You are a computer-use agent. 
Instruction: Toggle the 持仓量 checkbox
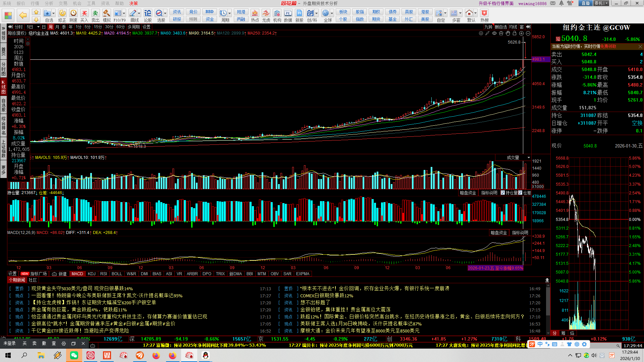point(503,193)
